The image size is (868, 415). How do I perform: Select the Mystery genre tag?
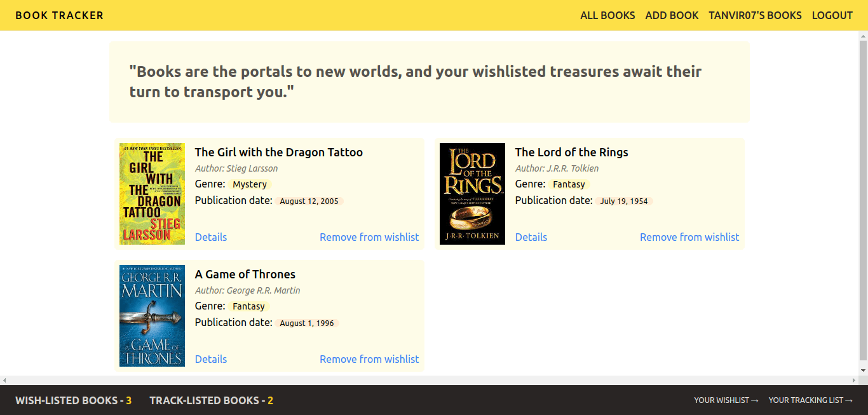point(250,184)
